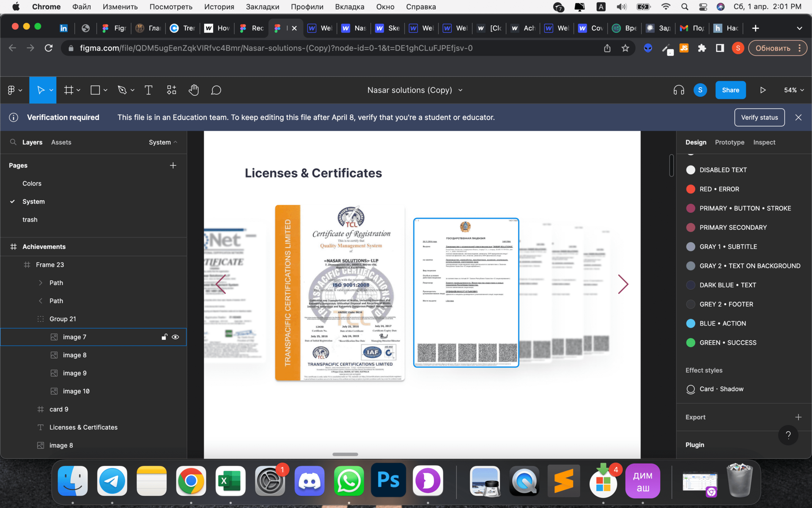Bookmark this page with star icon
Image resolution: width=812 pixels, height=508 pixels.
(625, 48)
